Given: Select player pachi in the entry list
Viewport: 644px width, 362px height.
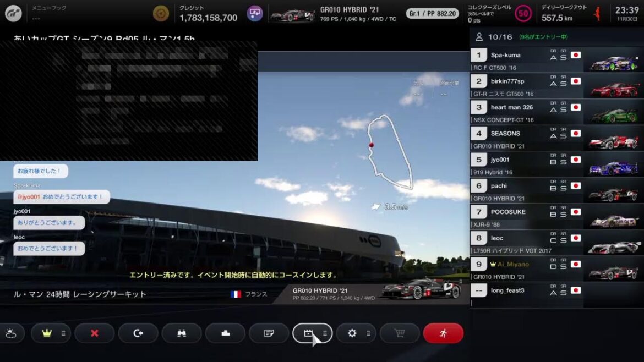Looking at the screenshot, I should coord(557,190).
